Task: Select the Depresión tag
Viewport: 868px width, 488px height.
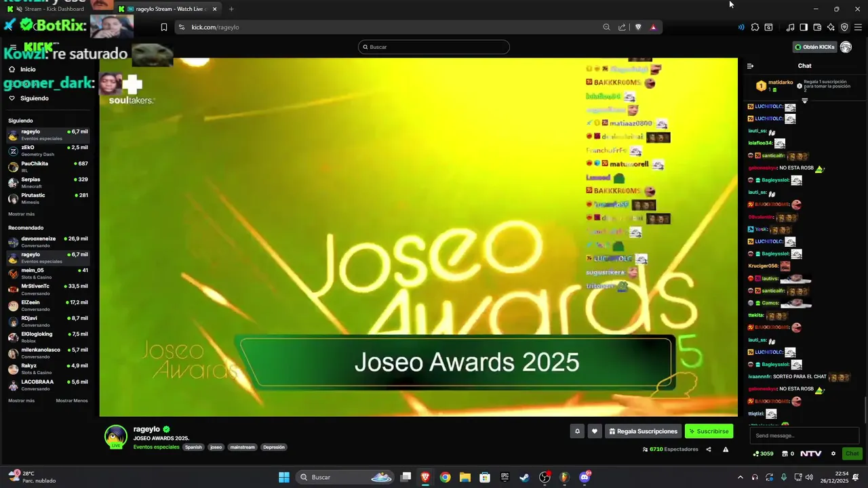Action: pyautogui.click(x=274, y=447)
